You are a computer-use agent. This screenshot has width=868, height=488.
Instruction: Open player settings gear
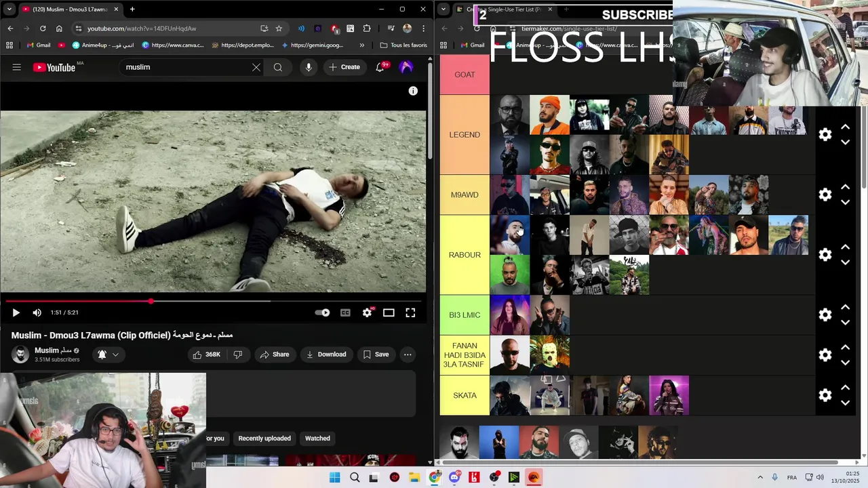(367, 312)
